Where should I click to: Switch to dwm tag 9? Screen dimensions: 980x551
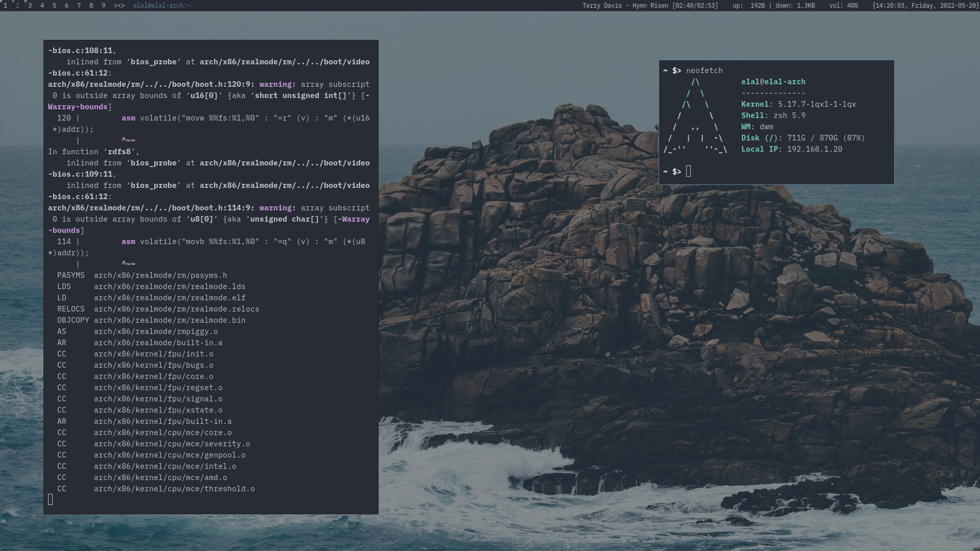coord(103,6)
